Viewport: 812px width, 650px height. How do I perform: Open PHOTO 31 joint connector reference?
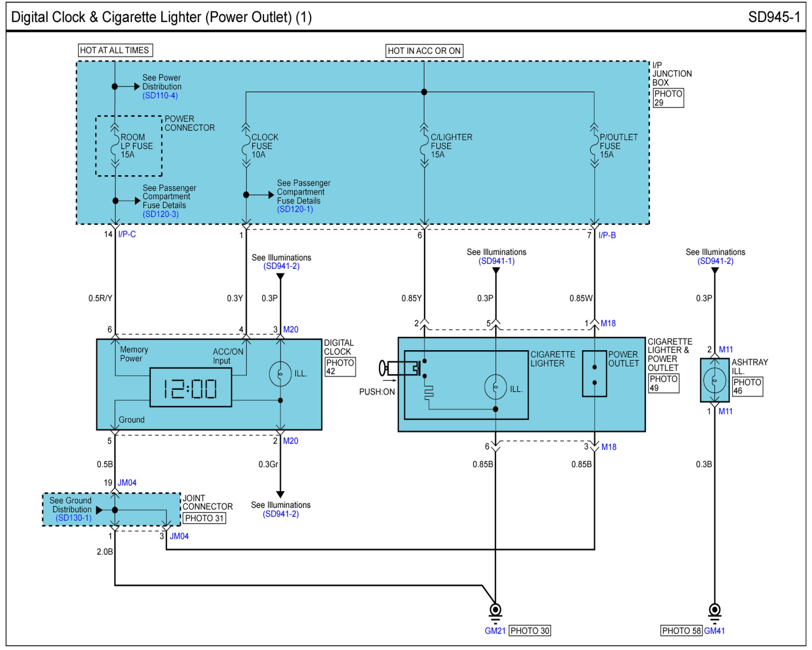[204, 519]
